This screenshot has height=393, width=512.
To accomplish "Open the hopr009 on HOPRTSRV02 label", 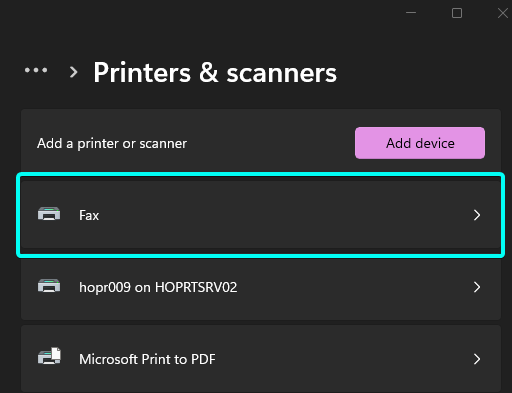I will pyautogui.click(x=158, y=287).
